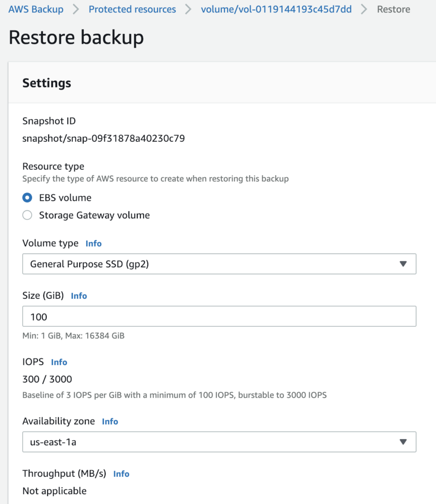The height and width of the screenshot is (504, 436).
Task: Show Info for IOPS
Action: pos(59,362)
